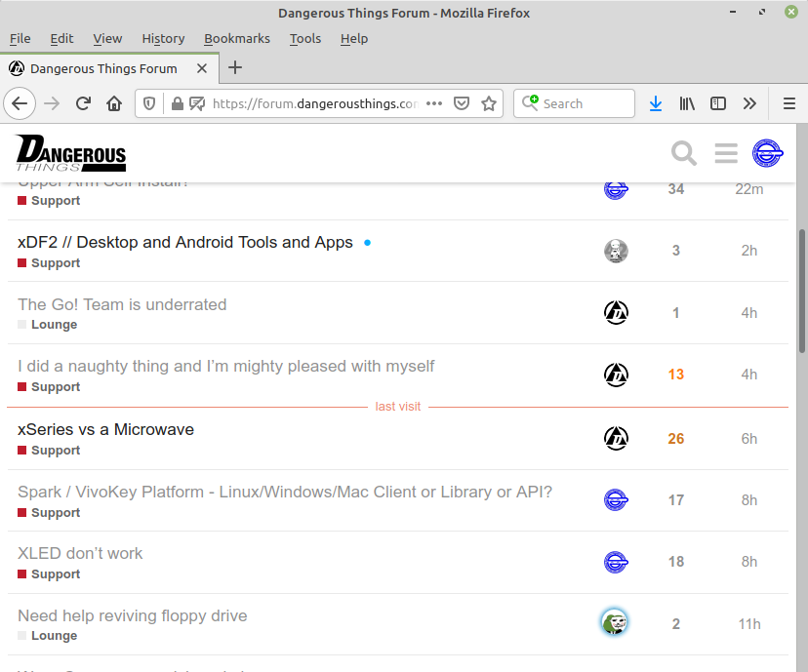808x672 pixels.
Task: Open topic xDF2 Desktop and Android Tools
Action: pyautogui.click(x=185, y=242)
